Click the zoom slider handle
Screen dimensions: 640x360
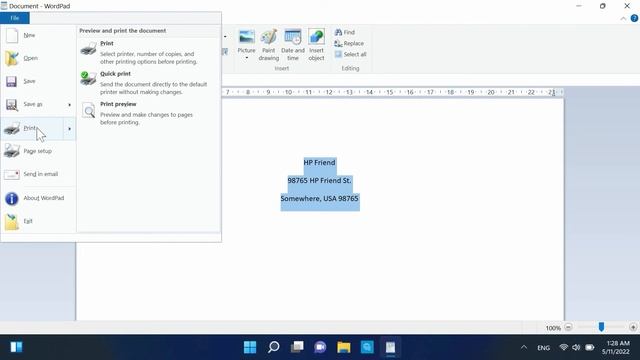(601, 327)
